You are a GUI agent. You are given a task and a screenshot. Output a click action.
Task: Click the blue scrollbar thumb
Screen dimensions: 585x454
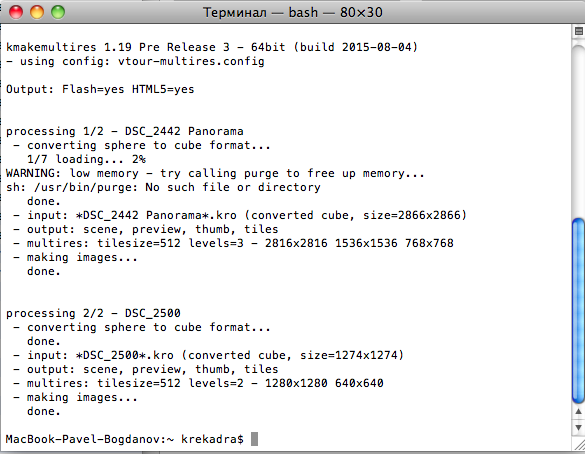coord(578,311)
